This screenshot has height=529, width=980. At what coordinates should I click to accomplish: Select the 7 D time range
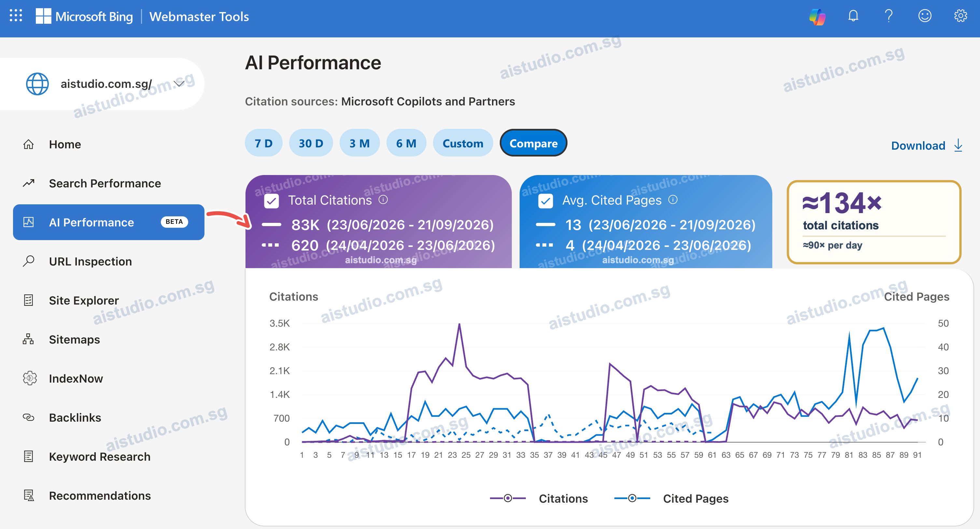pyautogui.click(x=264, y=143)
